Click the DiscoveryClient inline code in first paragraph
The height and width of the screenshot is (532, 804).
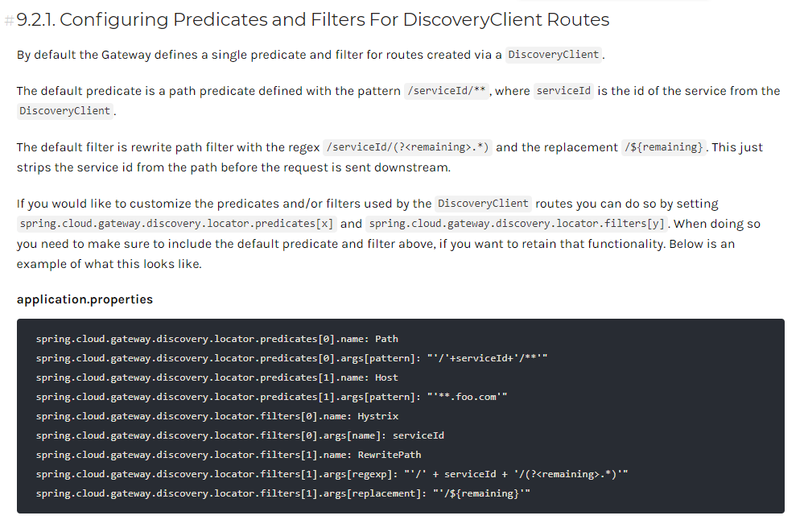click(554, 55)
